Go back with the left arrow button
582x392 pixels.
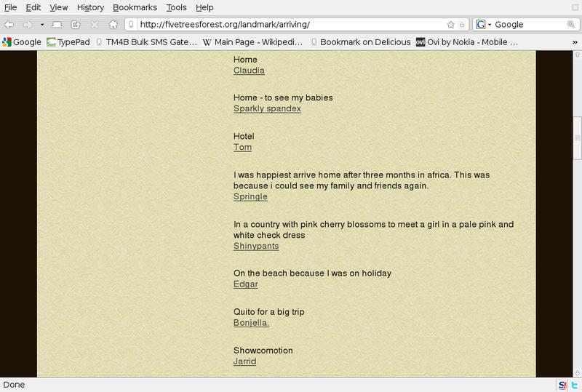(9, 25)
